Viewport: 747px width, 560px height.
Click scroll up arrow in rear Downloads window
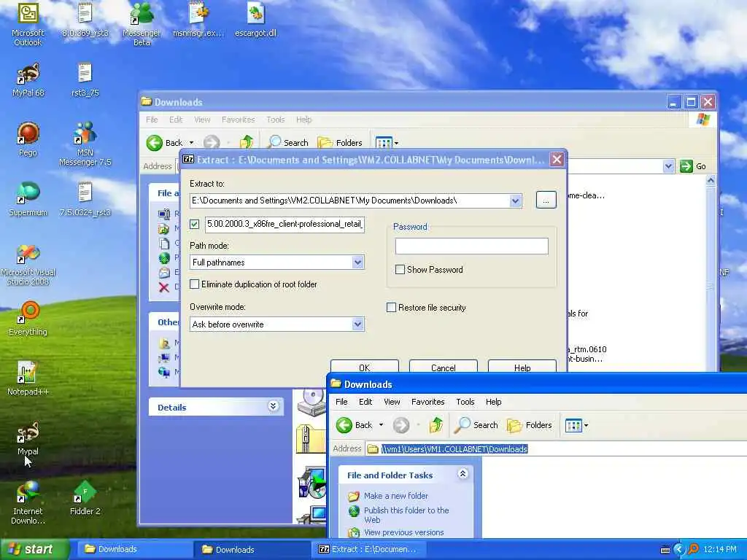pyautogui.click(x=711, y=181)
